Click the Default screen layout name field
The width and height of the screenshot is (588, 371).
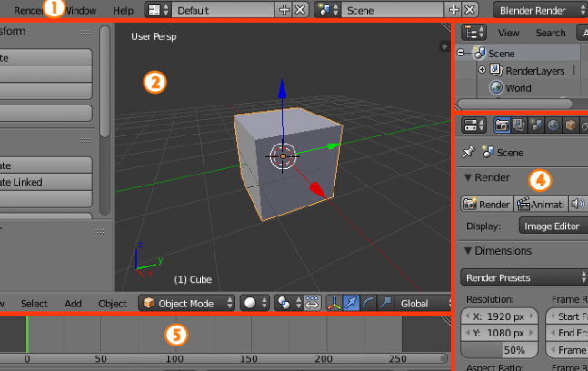(x=223, y=10)
